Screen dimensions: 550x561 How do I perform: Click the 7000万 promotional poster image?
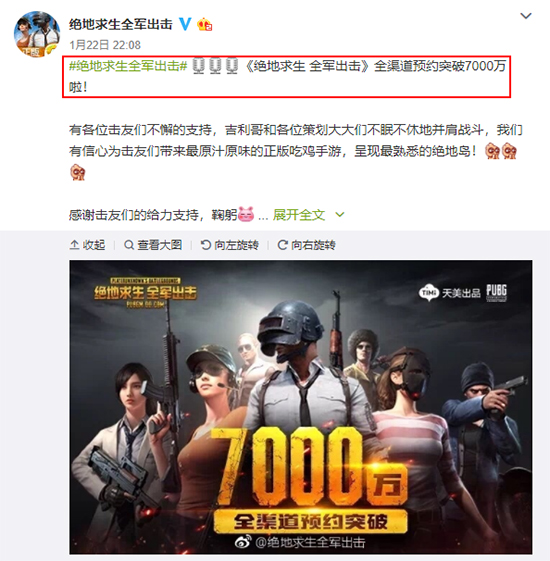coord(301,408)
